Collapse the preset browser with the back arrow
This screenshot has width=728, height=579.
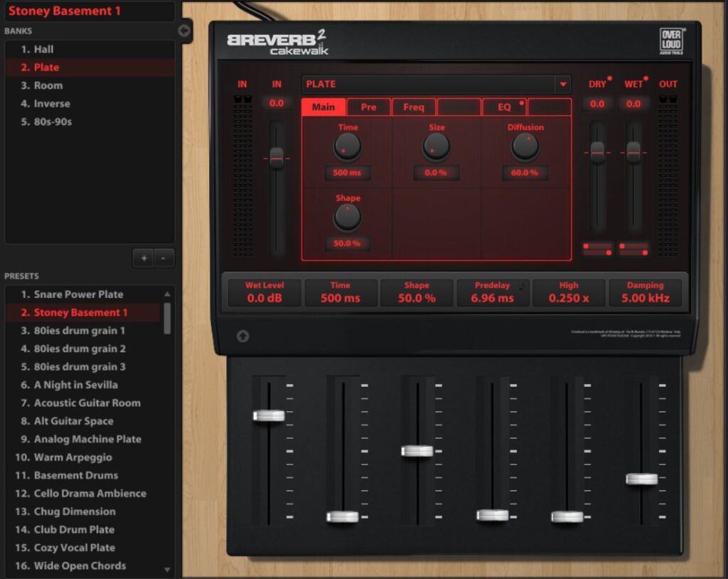[184, 31]
